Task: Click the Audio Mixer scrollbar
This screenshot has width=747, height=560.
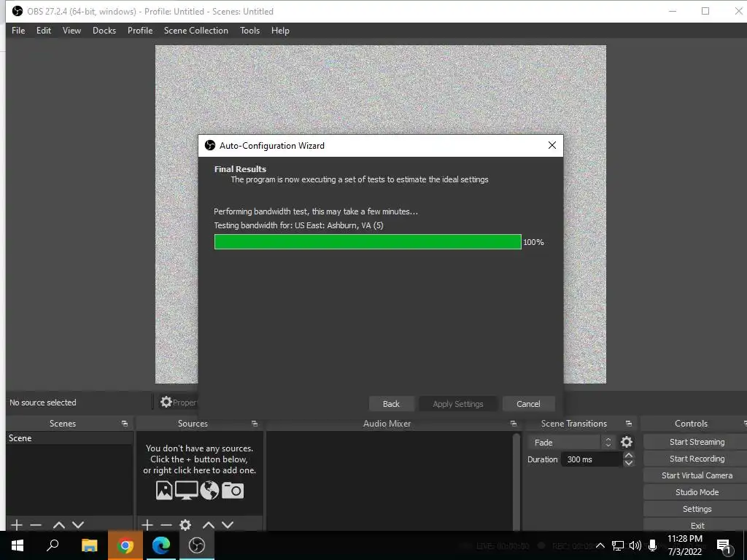Action: click(516, 480)
